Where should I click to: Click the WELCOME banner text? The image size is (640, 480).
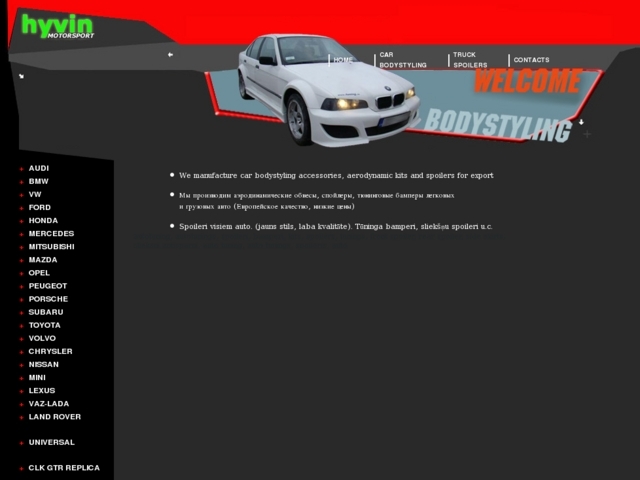point(528,81)
